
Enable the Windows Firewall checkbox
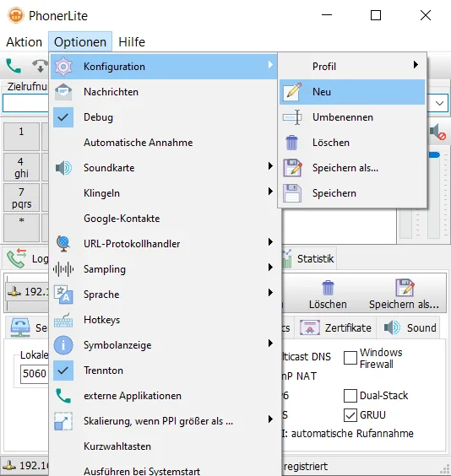[350, 358]
